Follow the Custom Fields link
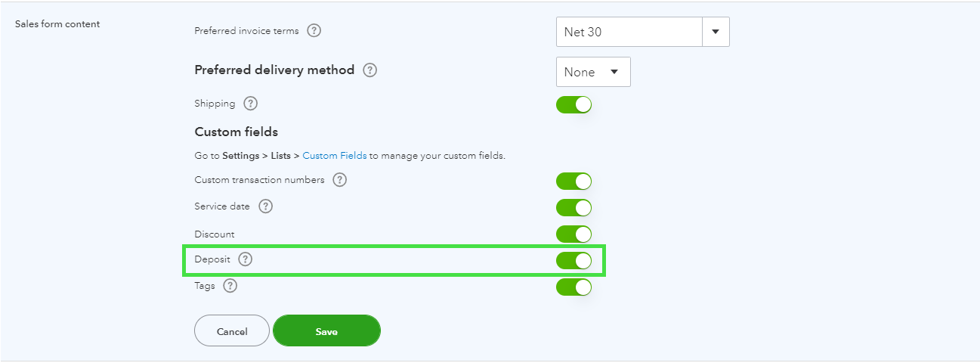 click(x=335, y=156)
